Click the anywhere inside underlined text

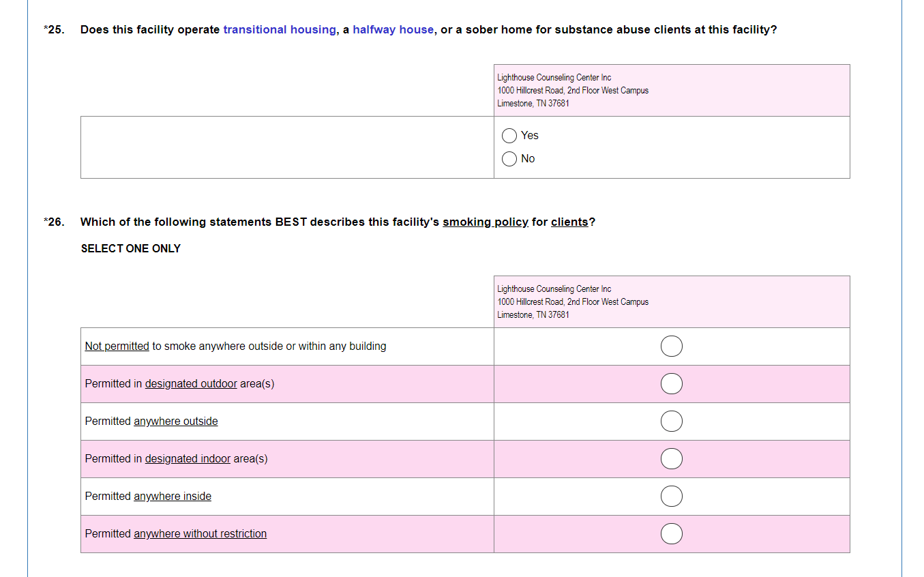(x=172, y=497)
